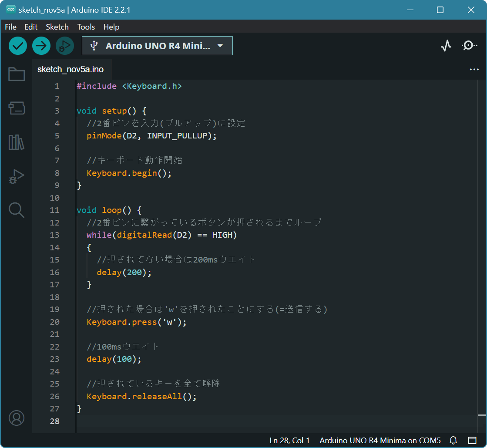Click the delay(100); line
Image resolution: width=487 pixels, height=448 pixels.
pos(114,359)
